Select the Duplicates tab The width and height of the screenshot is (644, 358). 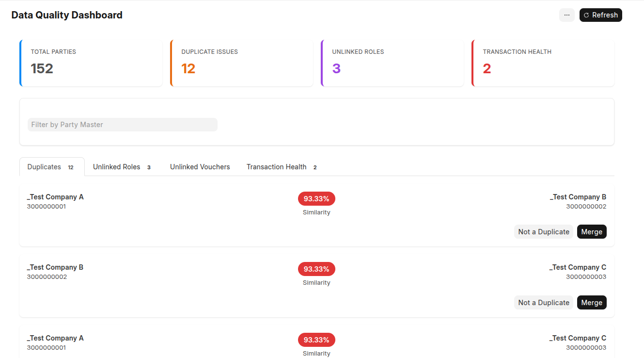click(x=51, y=167)
